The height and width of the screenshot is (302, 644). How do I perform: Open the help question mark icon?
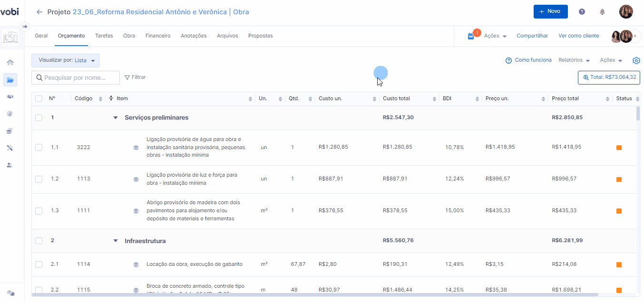click(x=582, y=12)
